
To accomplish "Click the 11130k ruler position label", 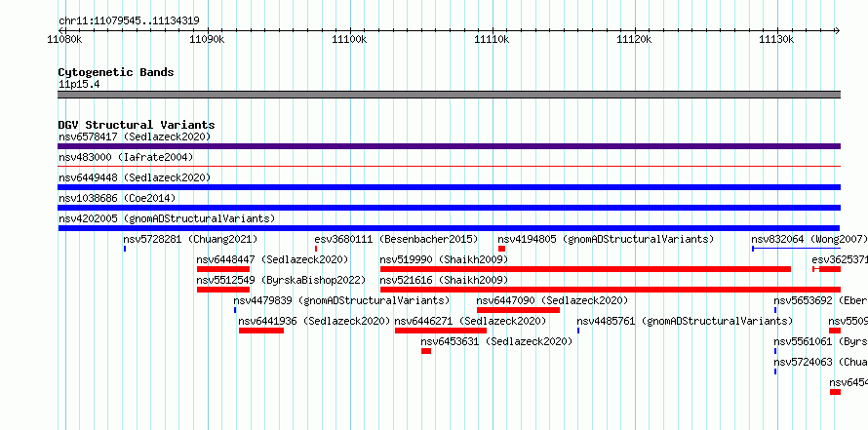I will click(x=776, y=40).
